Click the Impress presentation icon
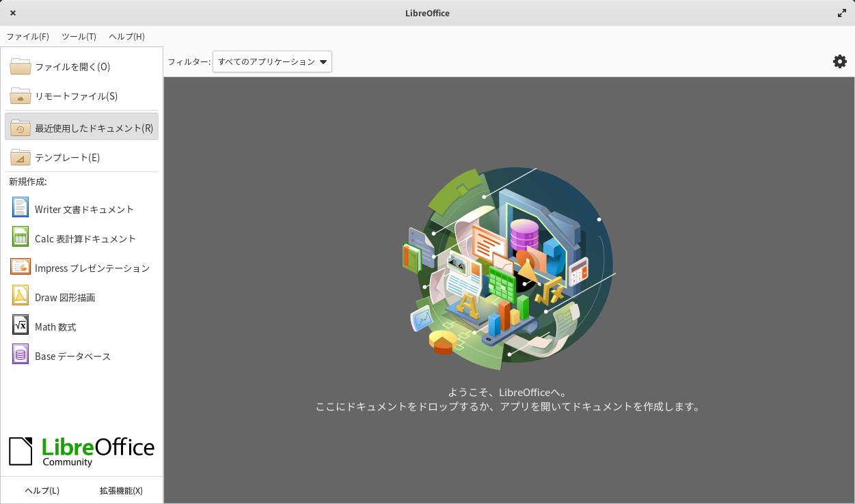 pos(21,266)
